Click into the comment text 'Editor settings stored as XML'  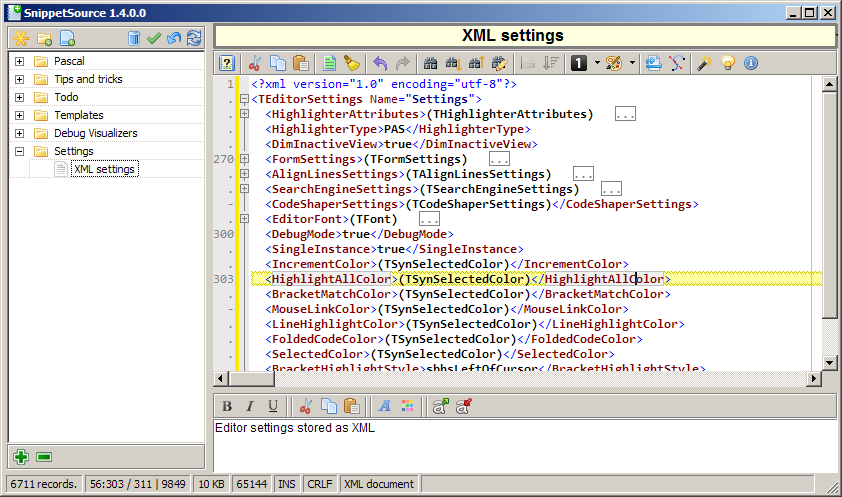click(x=295, y=428)
